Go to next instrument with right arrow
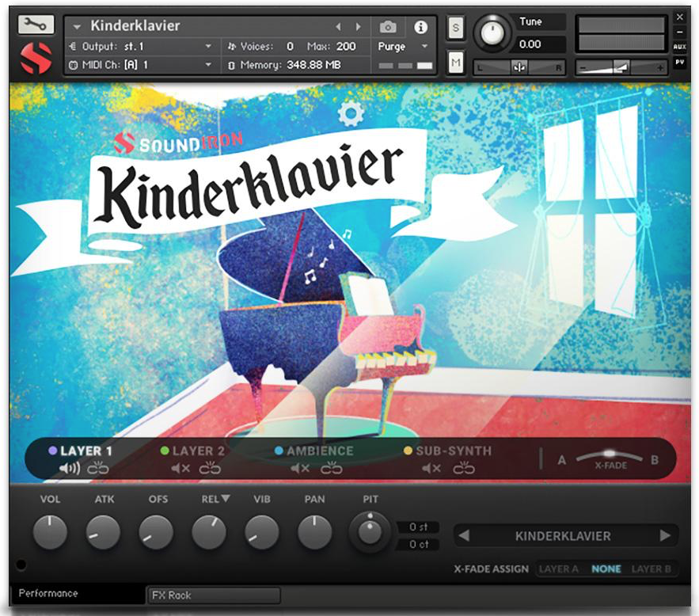 tap(358, 27)
